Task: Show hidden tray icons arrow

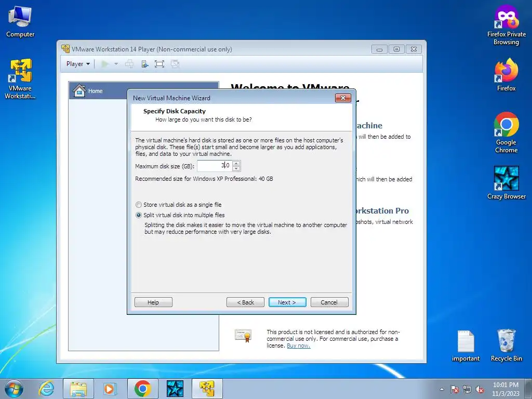Action: (x=442, y=390)
